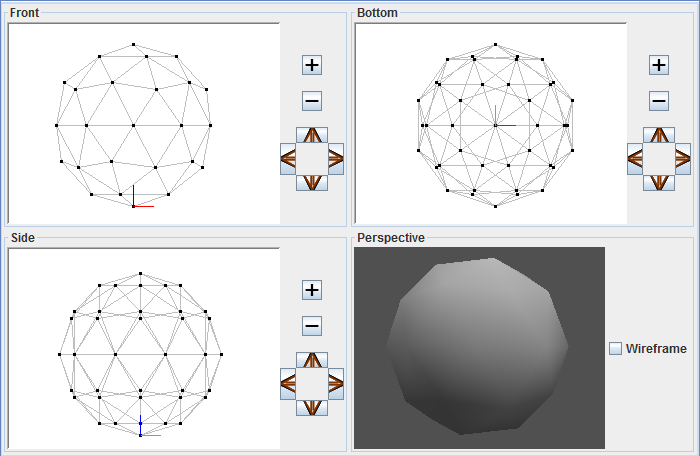Image resolution: width=700 pixels, height=456 pixels.
Task: Pan the Front view up with arrow
Action: tap(312, 135)
